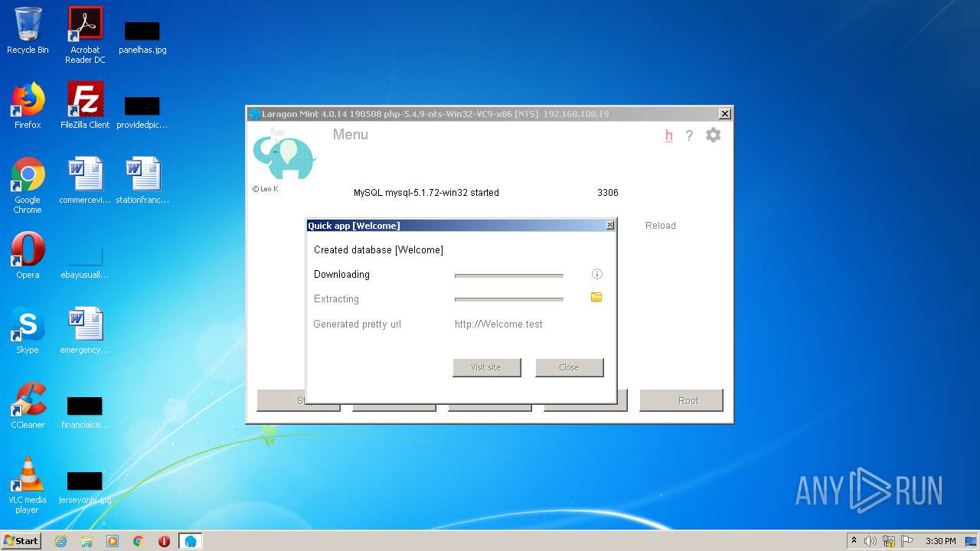This screenshot has height=551, width=980.
Task: Select the ebayusuall... desktop file
Action: [x=85, y=262]
